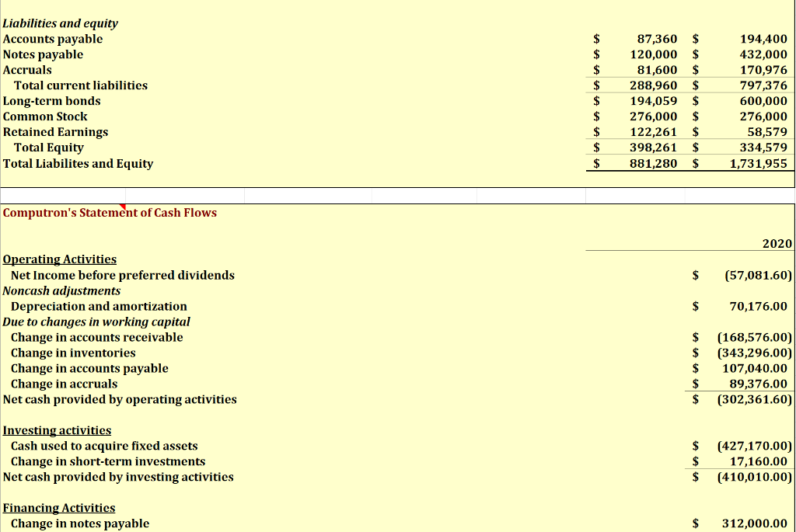This screenshot has height=532, width=796.
Task: Select the 'Notes payable' balance sheet label
Action: tap(44, 54)
